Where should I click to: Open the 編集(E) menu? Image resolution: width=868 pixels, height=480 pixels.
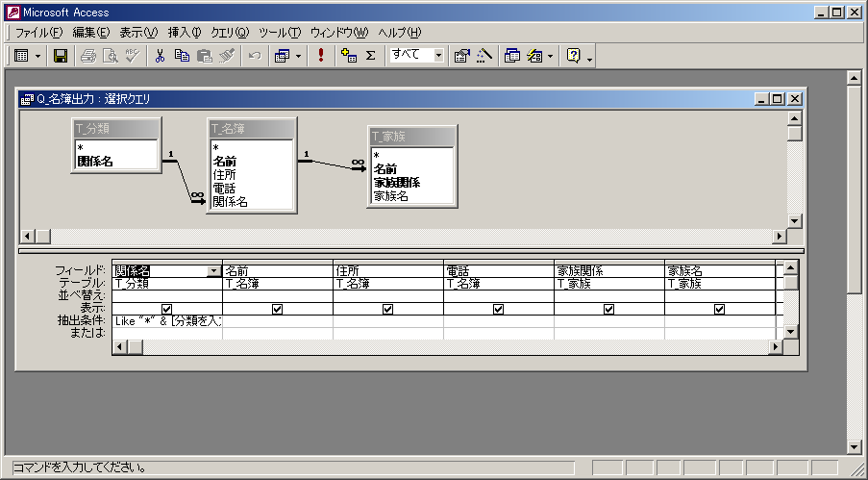91,32
